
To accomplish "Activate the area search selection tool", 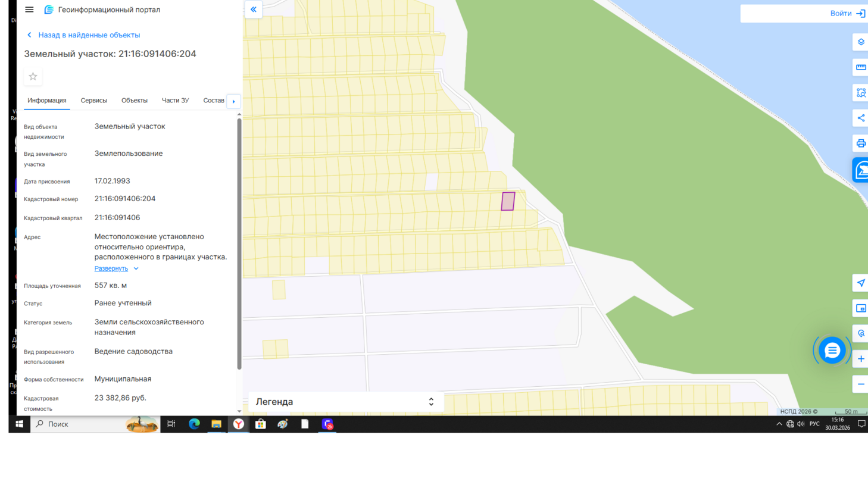I will (860, 93).
